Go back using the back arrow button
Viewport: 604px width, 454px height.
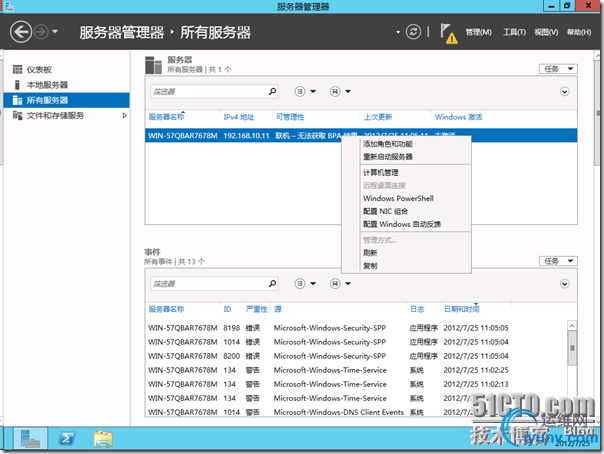coord(20,32)
